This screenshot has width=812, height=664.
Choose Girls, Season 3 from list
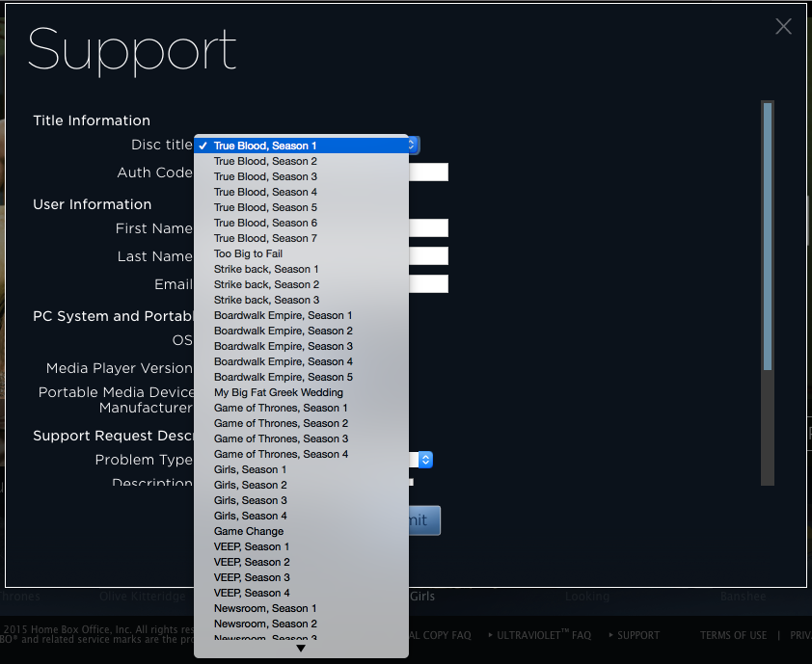(x=302, y=500)
